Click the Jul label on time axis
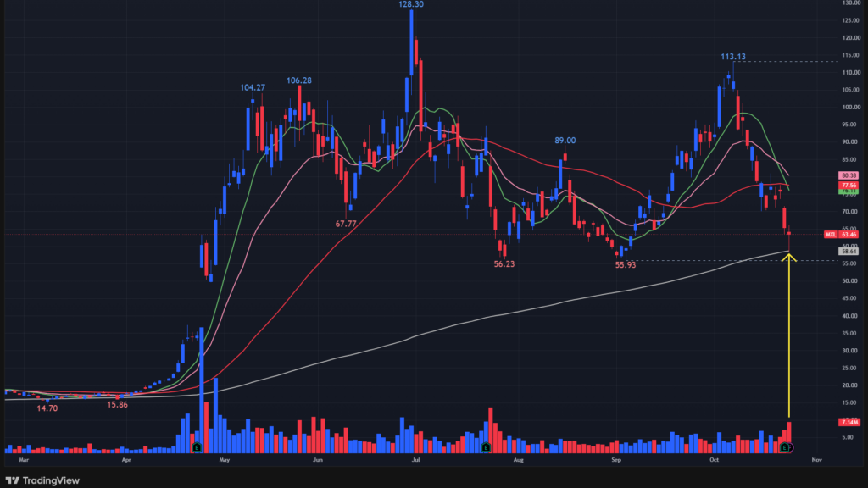The image size is (868, 488). click(x=415, y=460)
